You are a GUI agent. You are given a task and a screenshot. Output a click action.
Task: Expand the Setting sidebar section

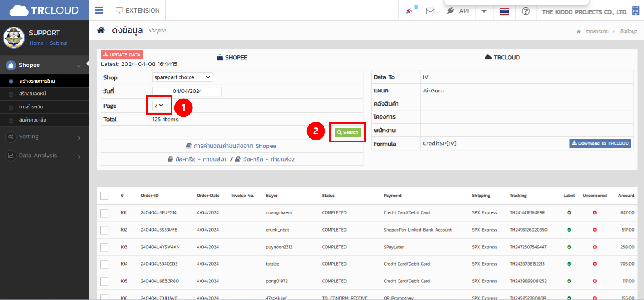click(x=79, y=138)
